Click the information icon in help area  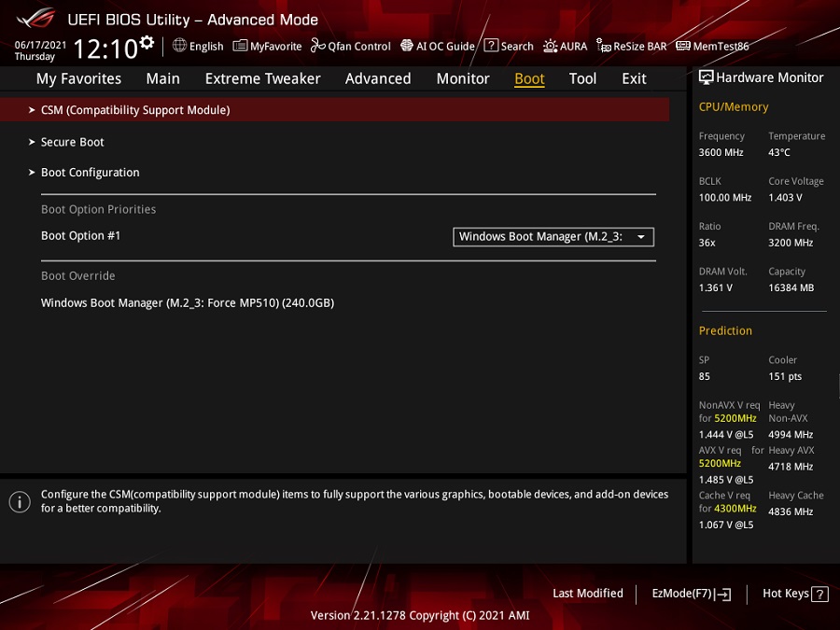pos(20,502)
